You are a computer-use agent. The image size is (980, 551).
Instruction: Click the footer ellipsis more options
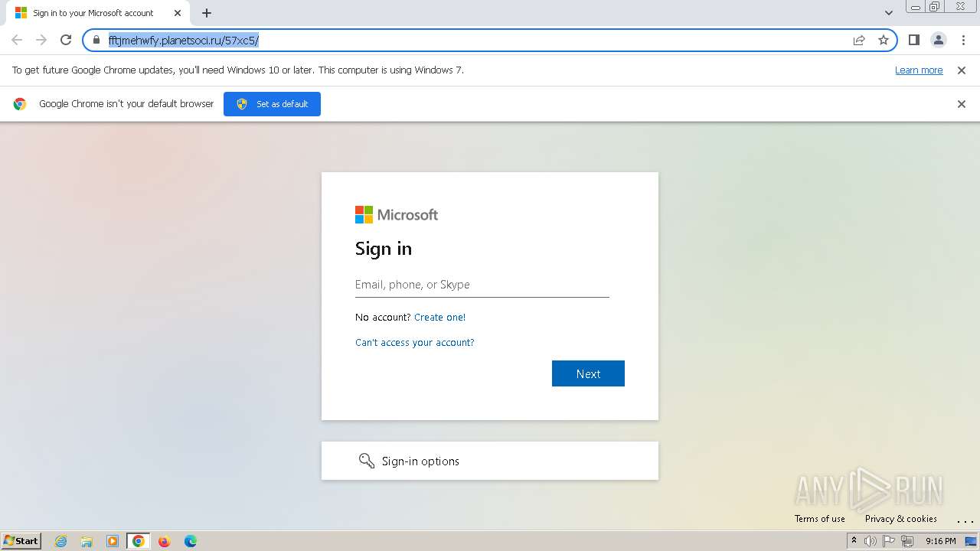pyautogui.click(x=965, y=520)
